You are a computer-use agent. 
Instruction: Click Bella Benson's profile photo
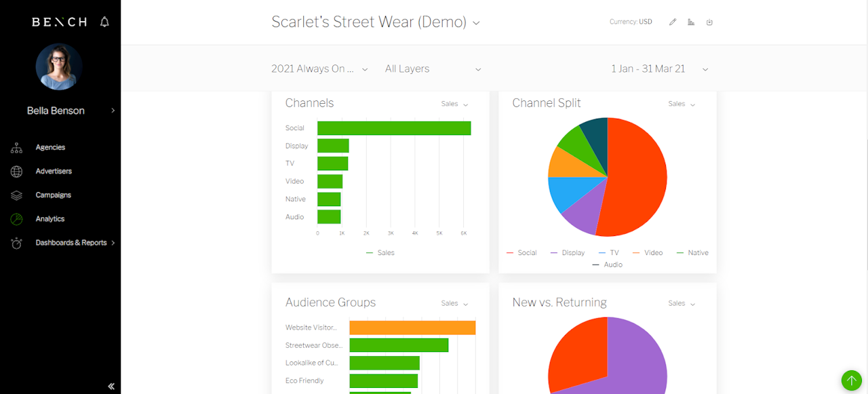pyautogui.click(x=59, y=66)
